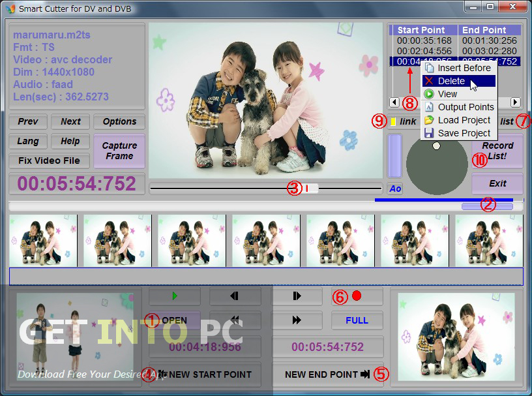Select the first filmstrip thumbnail
The height and width of the screenshot is (396, 532).
(43, 241)
